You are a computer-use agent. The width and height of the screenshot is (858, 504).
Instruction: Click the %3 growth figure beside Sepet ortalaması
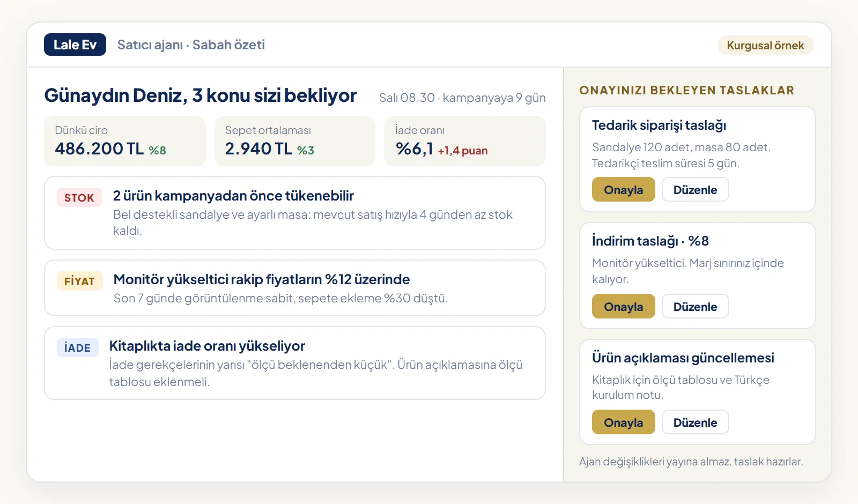point(306,151)
